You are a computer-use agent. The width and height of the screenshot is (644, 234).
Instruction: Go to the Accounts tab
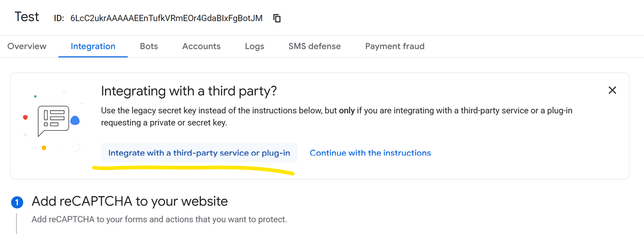[x=201, y=46]
